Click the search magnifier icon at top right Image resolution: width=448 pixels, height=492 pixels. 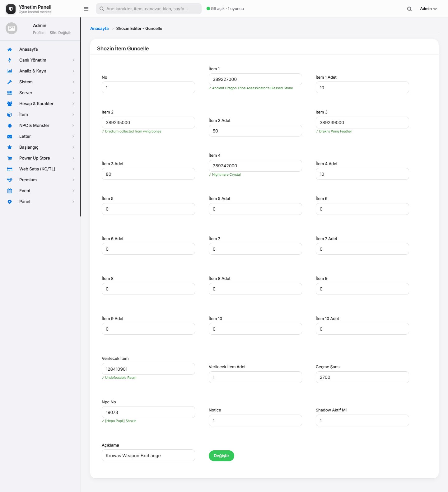[x=409, y=9]
